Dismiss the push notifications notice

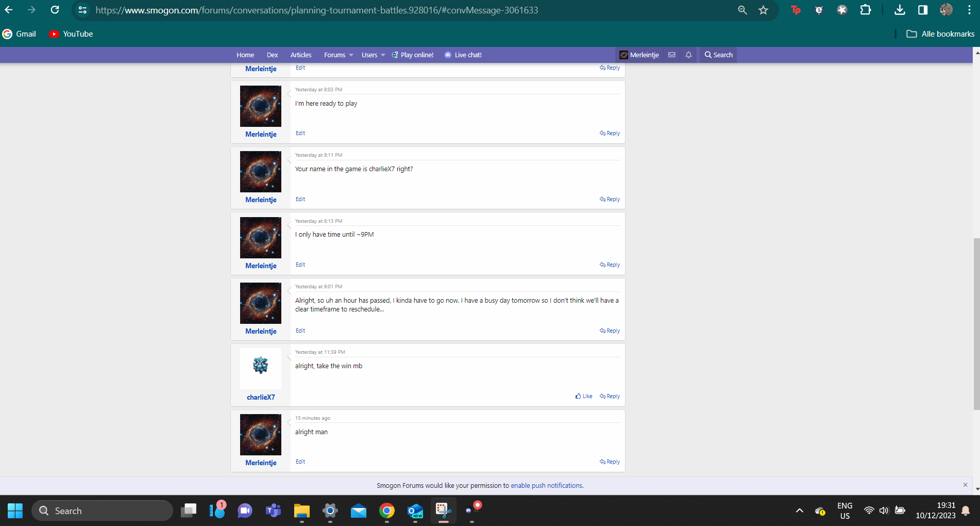coord(965,485)
